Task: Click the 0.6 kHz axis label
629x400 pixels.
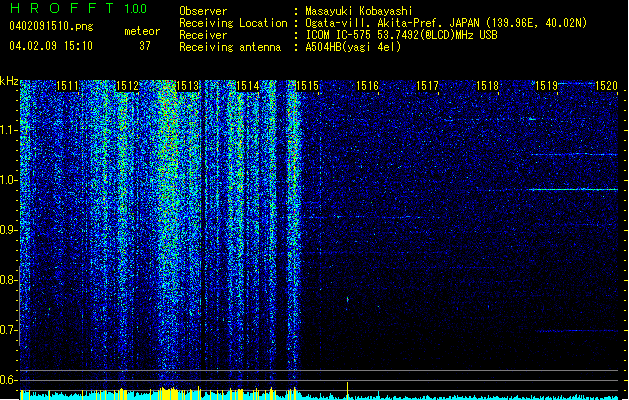Action: click(x=9, y=380)
